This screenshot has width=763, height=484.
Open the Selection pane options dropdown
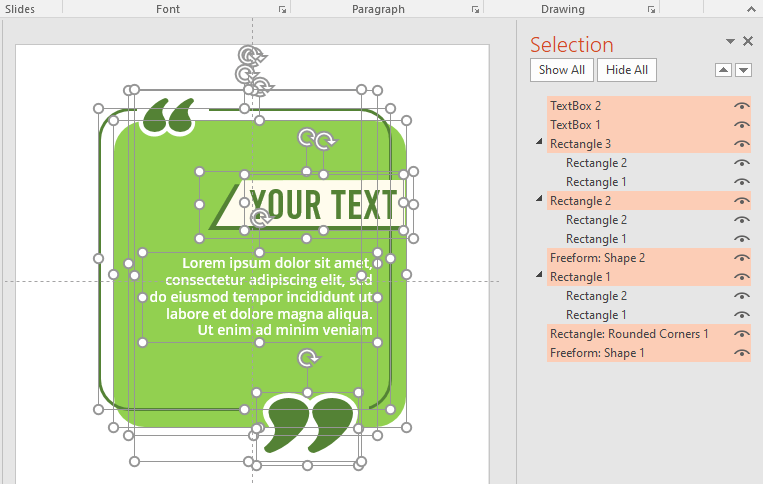(730, 41)
